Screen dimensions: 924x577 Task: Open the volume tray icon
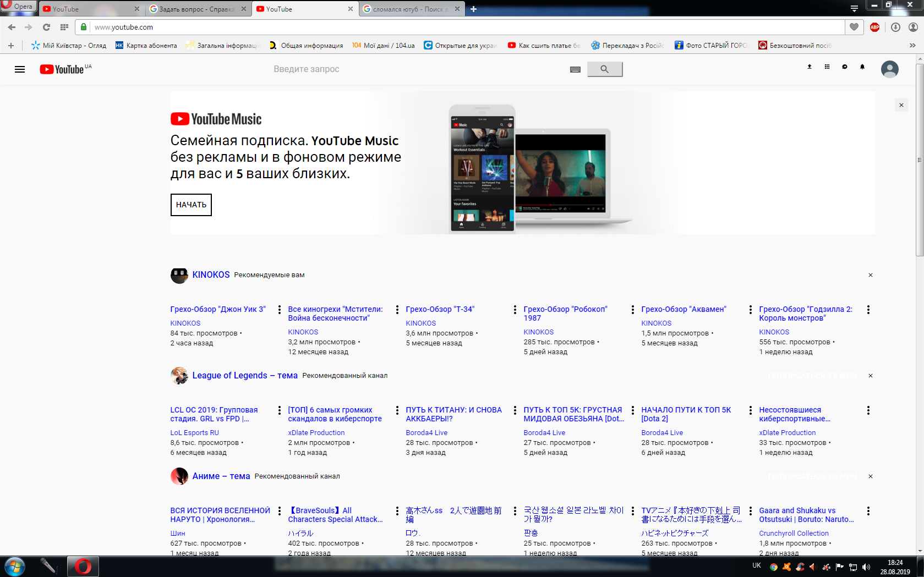click(x=866, y=567)
